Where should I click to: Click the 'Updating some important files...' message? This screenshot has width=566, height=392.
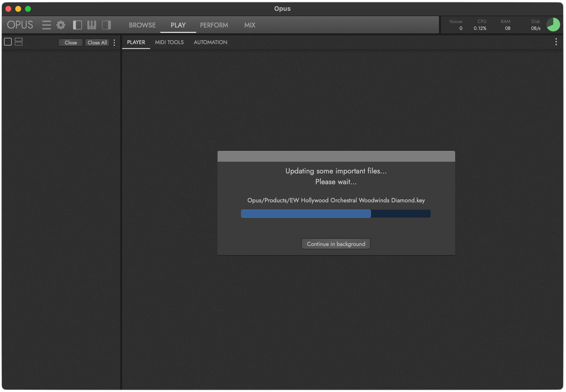[x=336, y=171]
